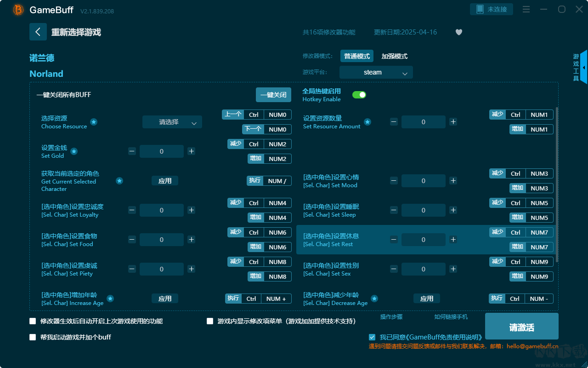
Task: Increase Set Resource Amount with plus
Action: click(x=453, y=122)
